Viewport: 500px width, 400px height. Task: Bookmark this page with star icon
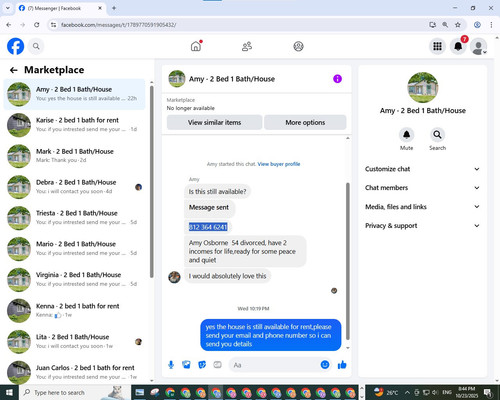(458, 25)
